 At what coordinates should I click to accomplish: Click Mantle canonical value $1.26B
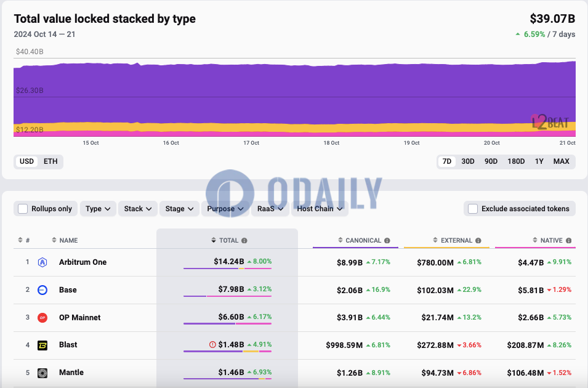coord(350,373)
